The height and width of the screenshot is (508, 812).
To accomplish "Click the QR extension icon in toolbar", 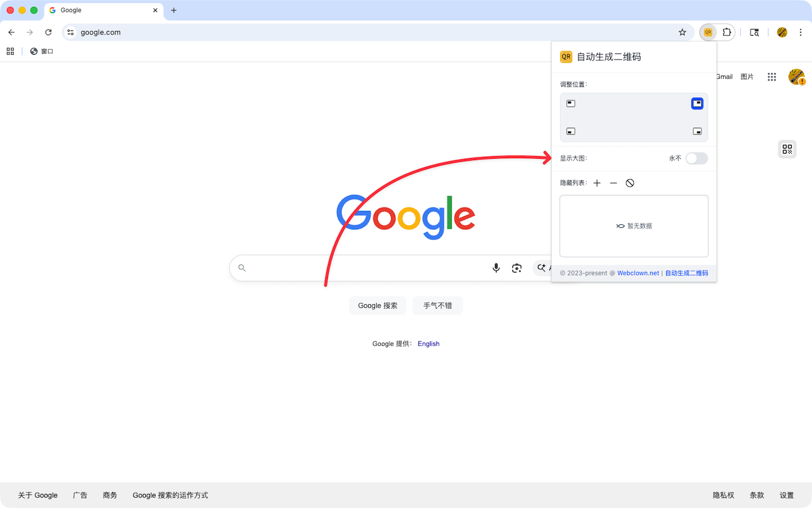I will click(708, 32).
